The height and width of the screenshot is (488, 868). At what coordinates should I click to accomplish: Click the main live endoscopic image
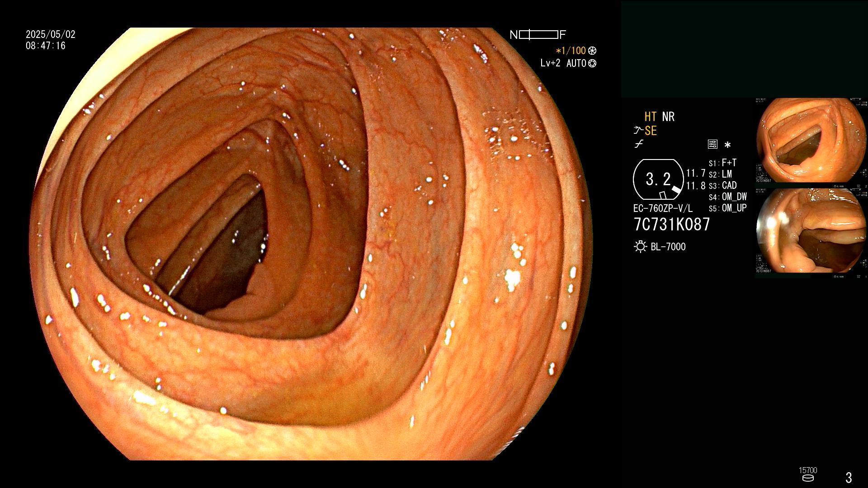click(311, 244)
